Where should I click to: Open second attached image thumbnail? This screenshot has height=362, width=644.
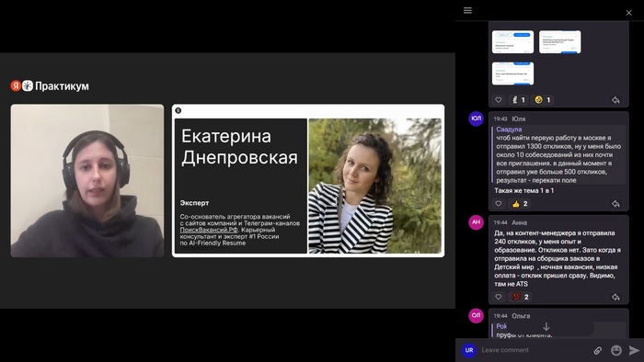click(x=559, y=42)
